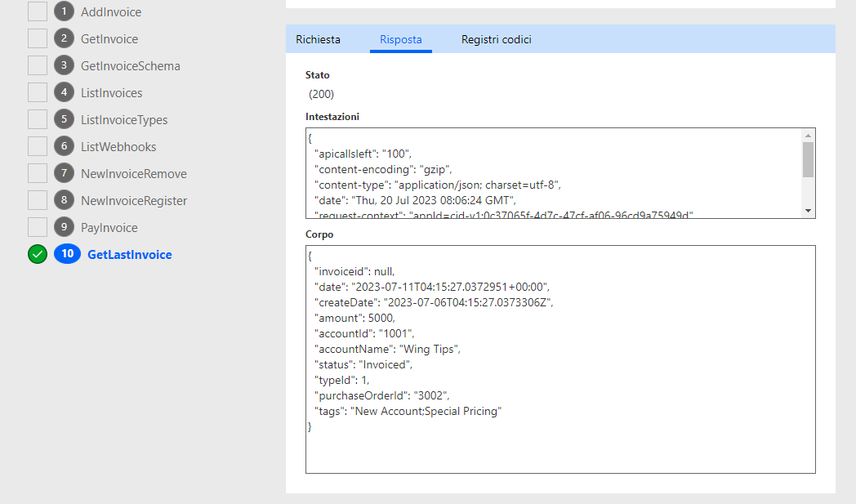
Task: Select the PayInvoice operation label
Action: click(109, 228)
